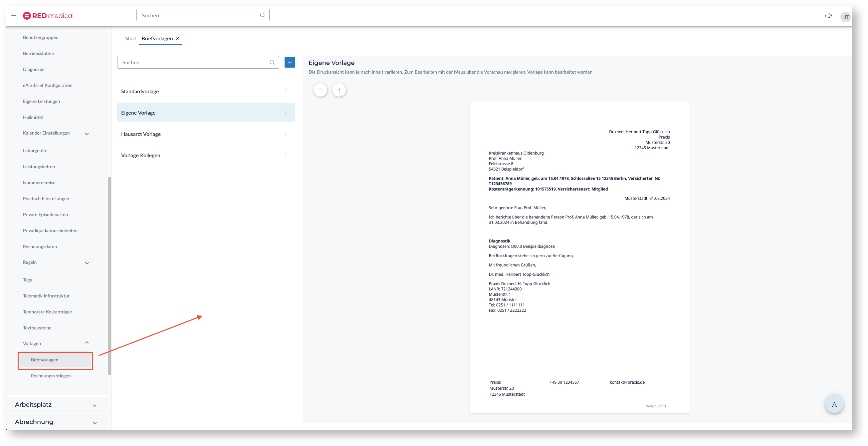Screen dimensions: 868x446
Task: Expand the Regeln section
Action: click(x=87, y=263)
